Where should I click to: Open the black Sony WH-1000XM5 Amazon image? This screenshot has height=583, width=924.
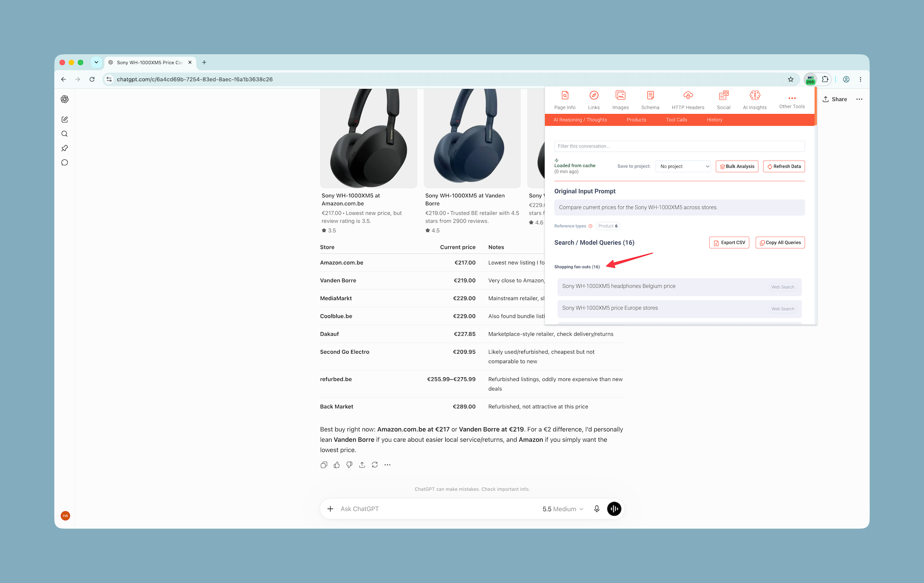coord(369,139)
